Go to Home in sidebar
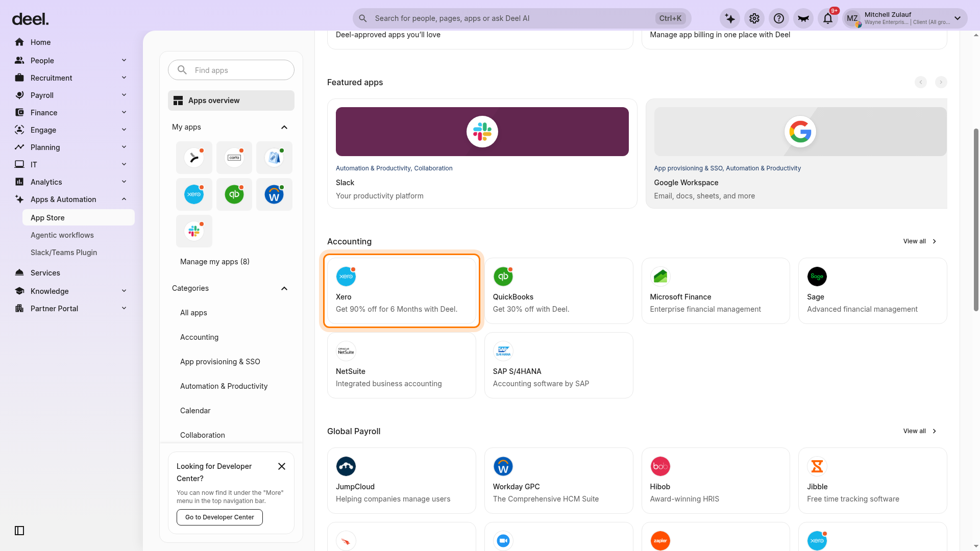980x551 pixels. coord(71,42)
